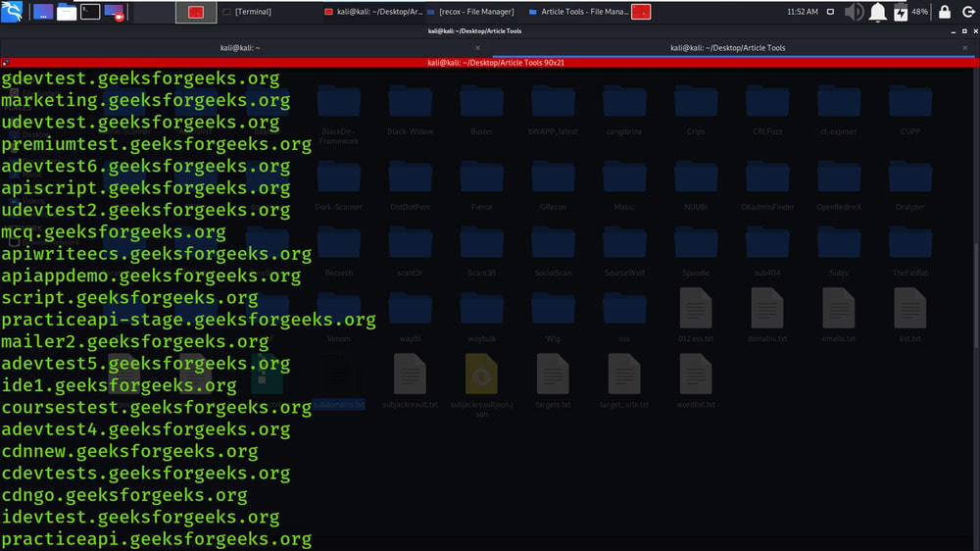
Task: Click the line apiscript.geeksforgeeks.org
Action: pos(146,187)
